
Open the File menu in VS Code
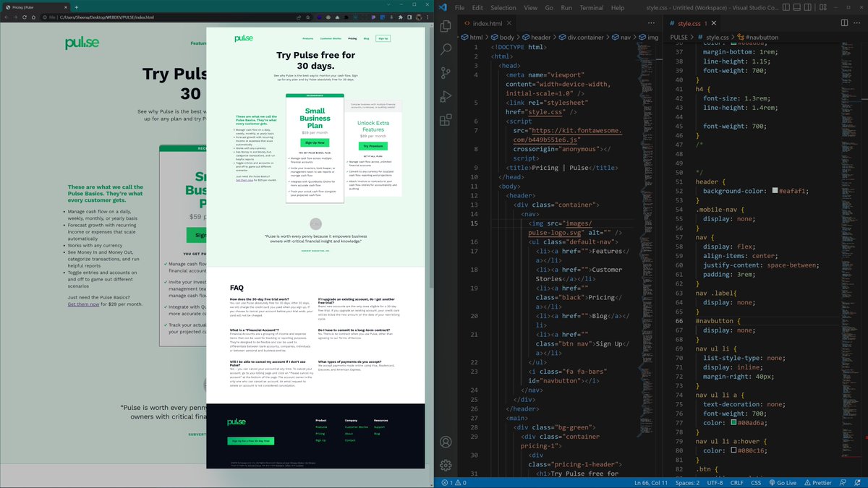[x=458, y=7]
